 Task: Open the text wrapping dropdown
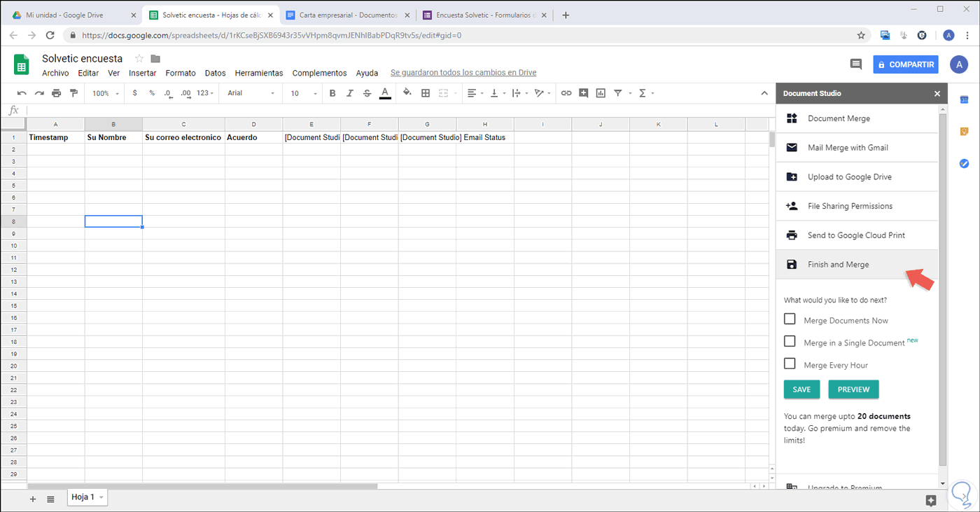520,93
